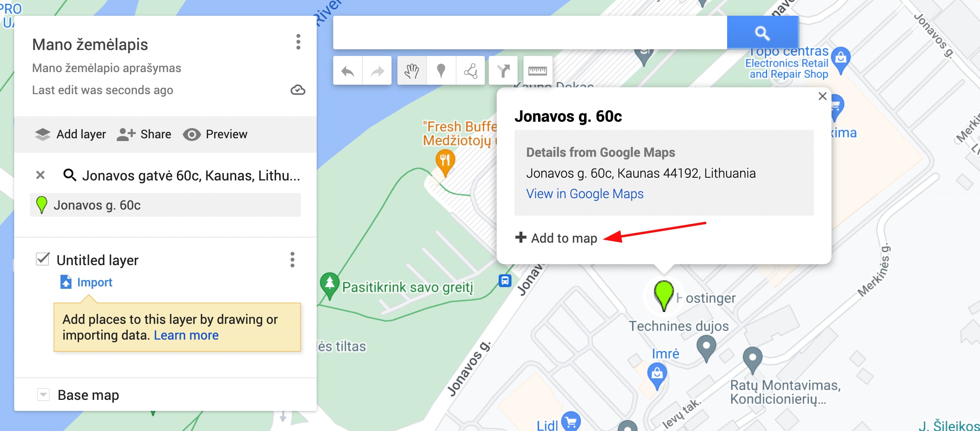Open the View in Google Maps link
The width and height of the screenshot is (980, 431).
coord(585,194)
